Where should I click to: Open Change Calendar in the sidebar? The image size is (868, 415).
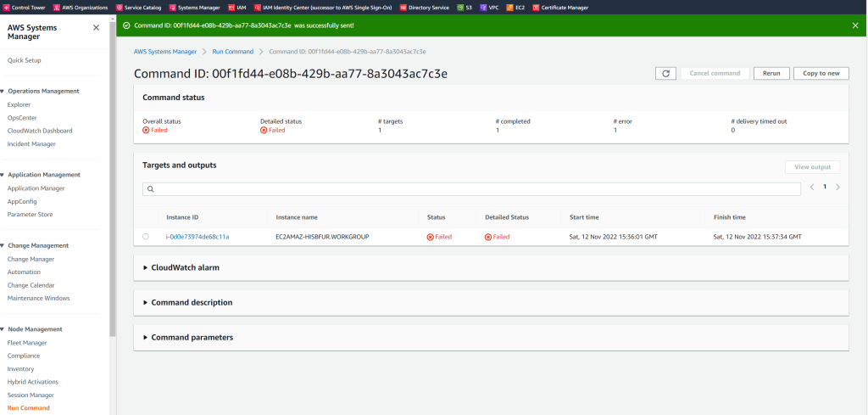(x=31, y=285)
